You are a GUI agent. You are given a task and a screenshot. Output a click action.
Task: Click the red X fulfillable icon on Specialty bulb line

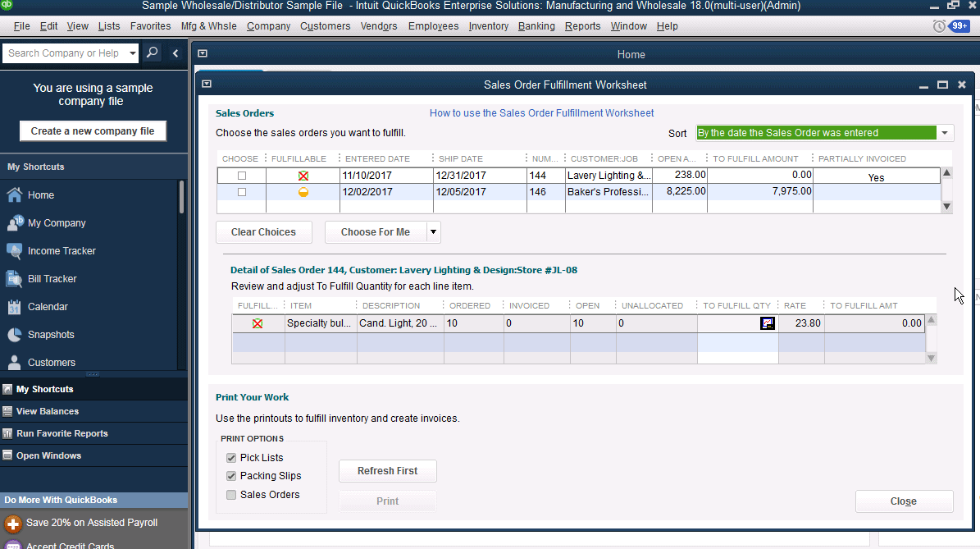coord(258,324)
